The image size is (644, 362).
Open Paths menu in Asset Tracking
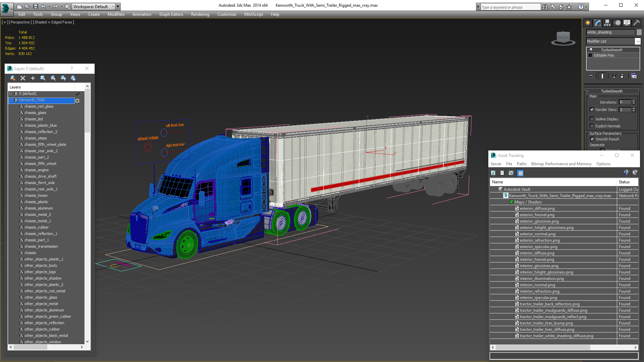click(x=522, y=164)
